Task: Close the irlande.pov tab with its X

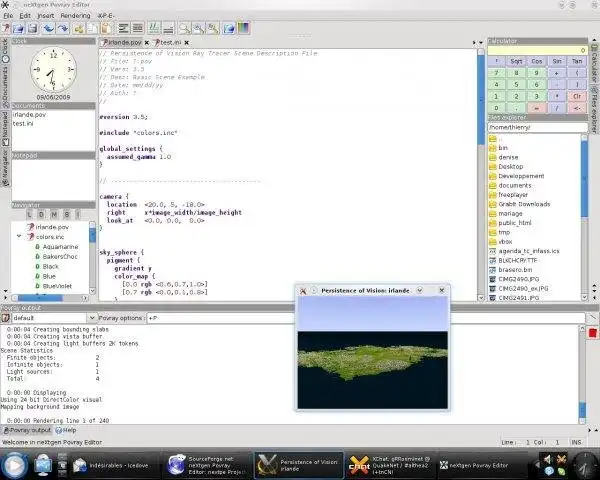Action: [147, 43]
